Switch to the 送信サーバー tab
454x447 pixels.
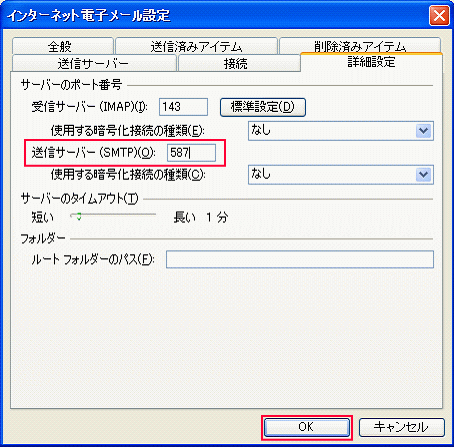click(94, 63)
